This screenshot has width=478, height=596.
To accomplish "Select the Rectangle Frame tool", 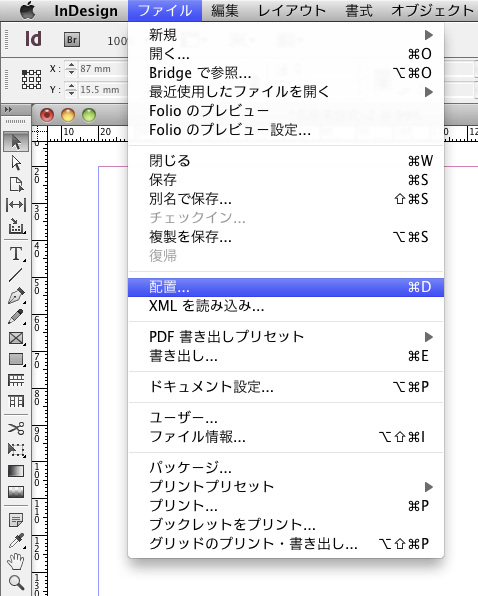I will pyautogui.click(x=16, y=338).
